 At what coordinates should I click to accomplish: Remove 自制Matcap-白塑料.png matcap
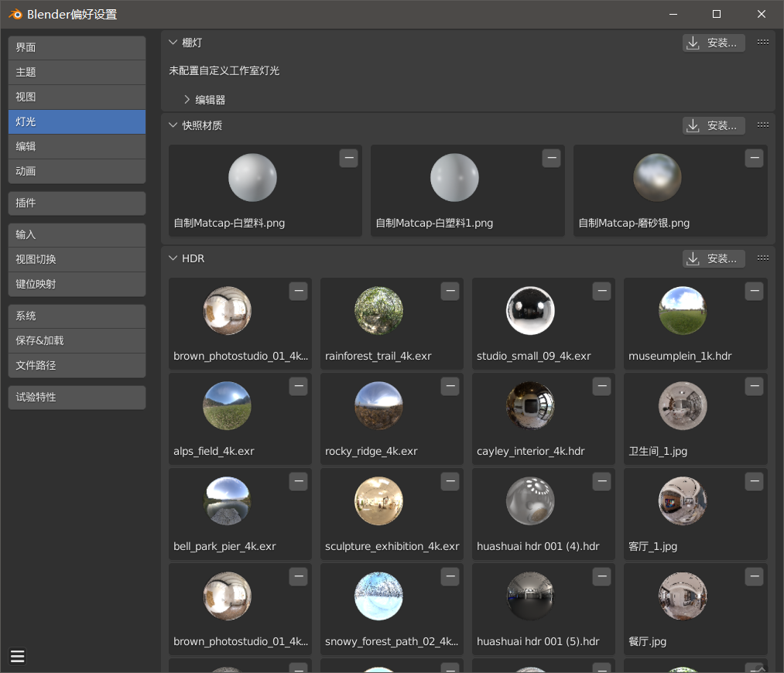pyautogui.click(x=349, y=159)
